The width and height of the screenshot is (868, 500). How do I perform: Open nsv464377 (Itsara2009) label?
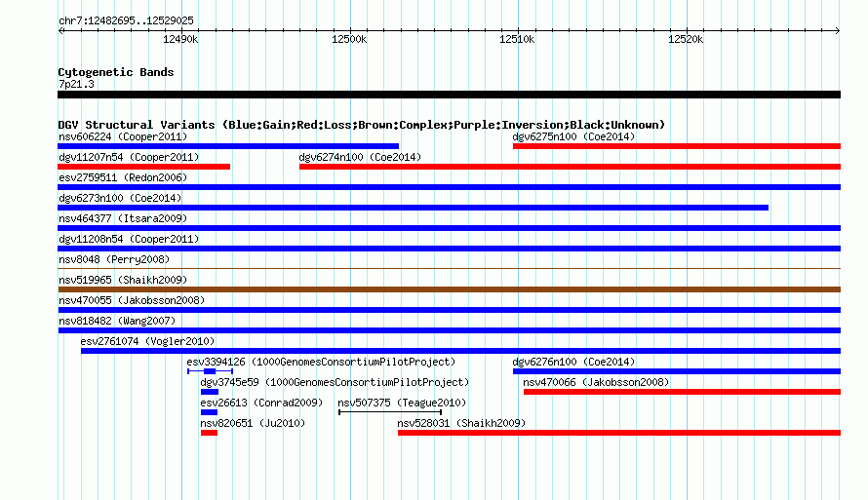(x=123, y=218)
